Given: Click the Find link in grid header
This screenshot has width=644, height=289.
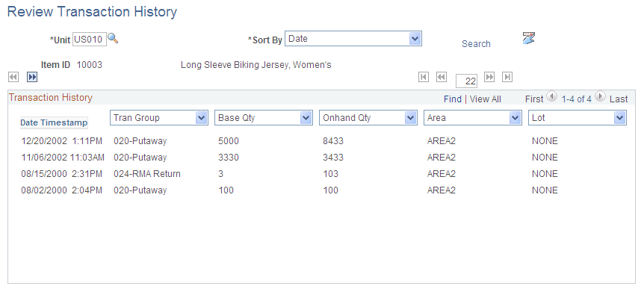Looking at the screenshot, I should (x=453, y=99).
